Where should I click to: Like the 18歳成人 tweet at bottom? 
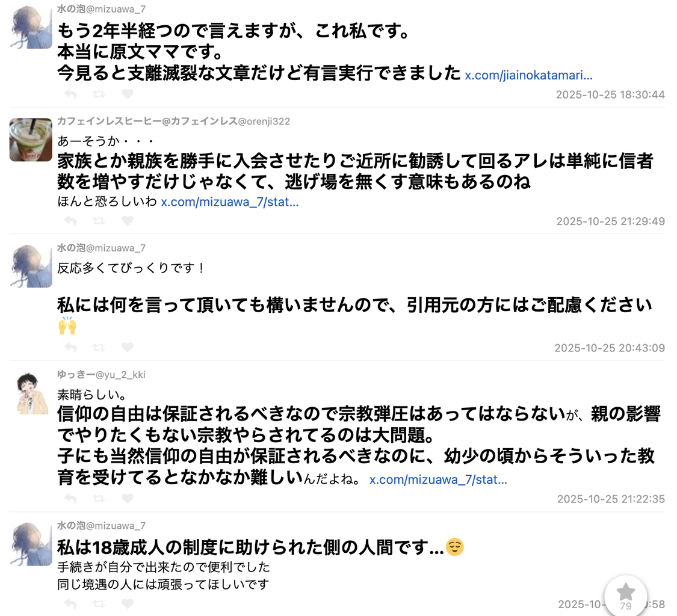click(x=128, y=603)
